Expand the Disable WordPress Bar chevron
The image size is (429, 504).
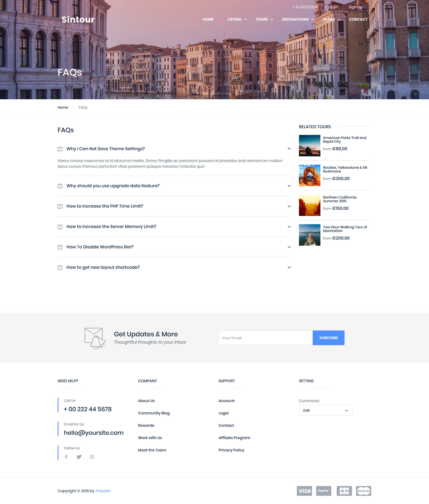(x=289, y=247)
